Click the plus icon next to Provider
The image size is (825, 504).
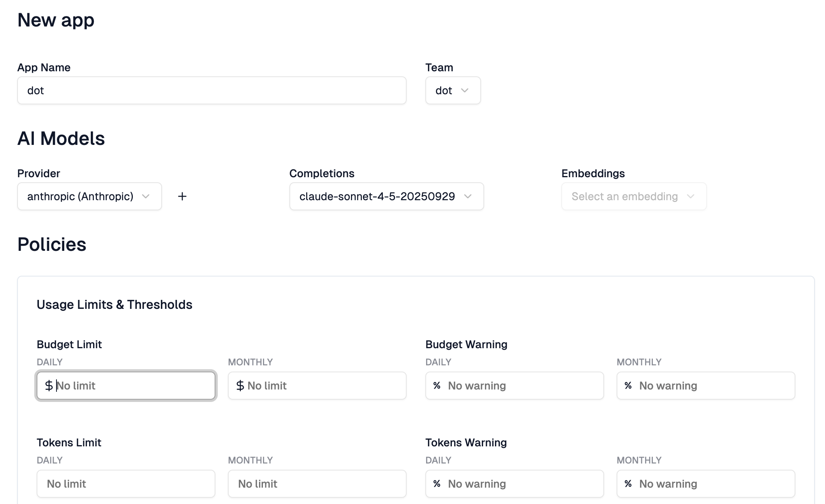[182, 196]
